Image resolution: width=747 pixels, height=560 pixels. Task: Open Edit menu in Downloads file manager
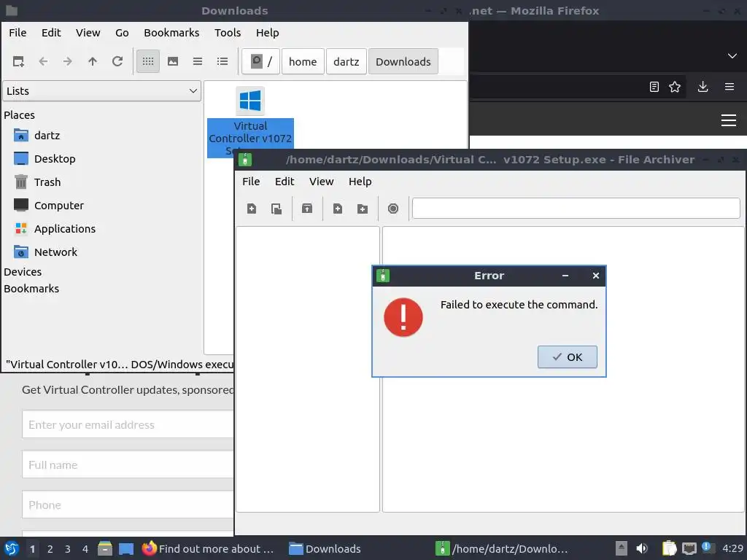tap(51, 32)
